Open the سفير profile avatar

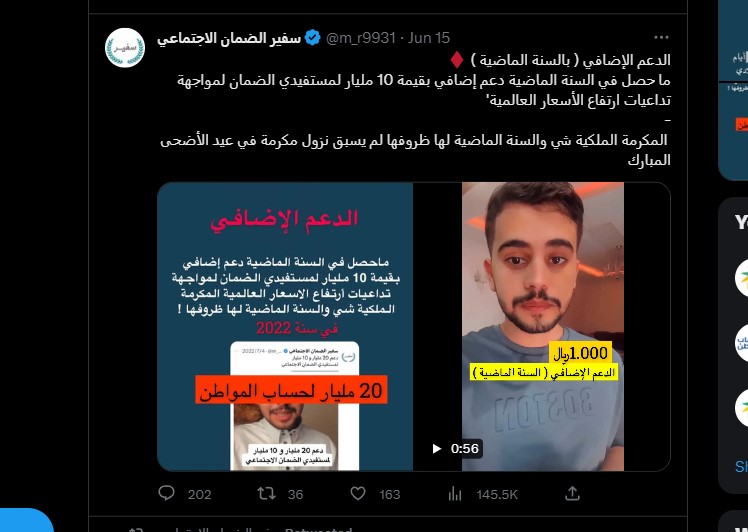coord(125,48)
